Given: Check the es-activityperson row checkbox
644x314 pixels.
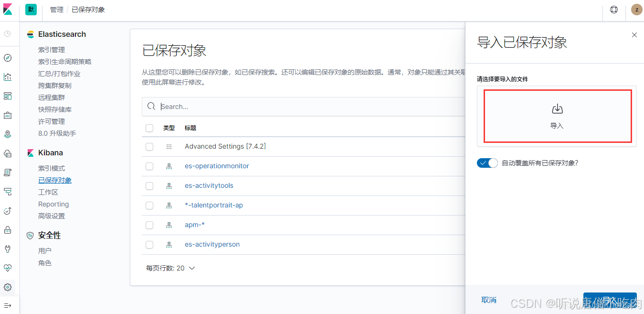Looking at the screenshot, I should click(x=149, y=245).
